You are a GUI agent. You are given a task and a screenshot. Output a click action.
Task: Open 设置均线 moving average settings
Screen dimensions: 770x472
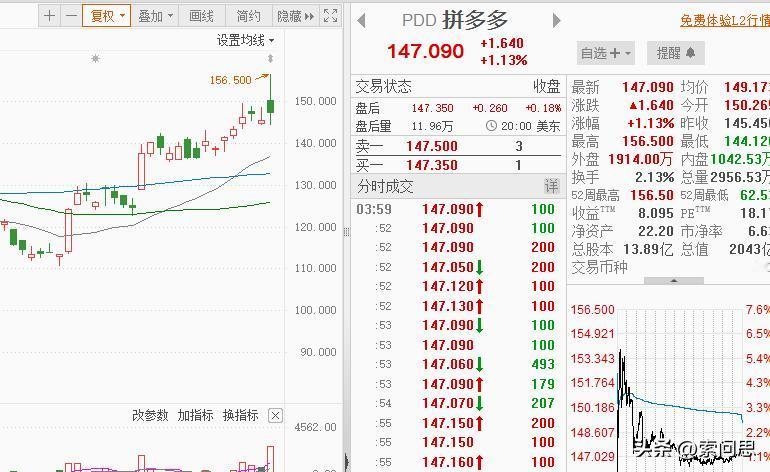[x=246, y=40]
